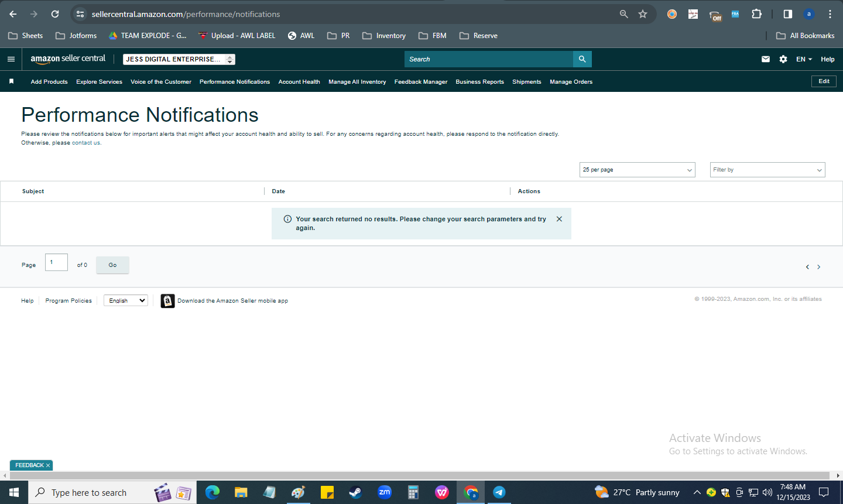Click the FBA extension icon
This screenshot has height=504, width=843.
[735, 14]
